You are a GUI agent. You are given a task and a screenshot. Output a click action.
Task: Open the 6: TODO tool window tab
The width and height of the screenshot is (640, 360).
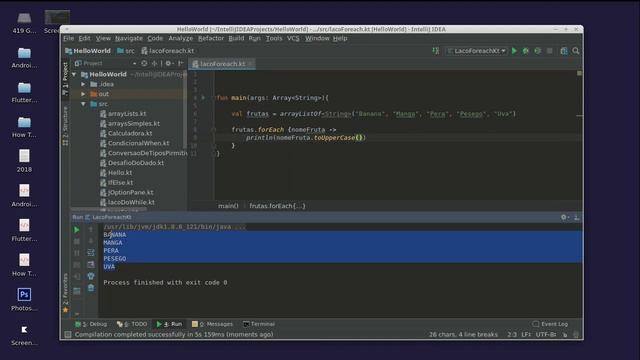coord(132,324)
